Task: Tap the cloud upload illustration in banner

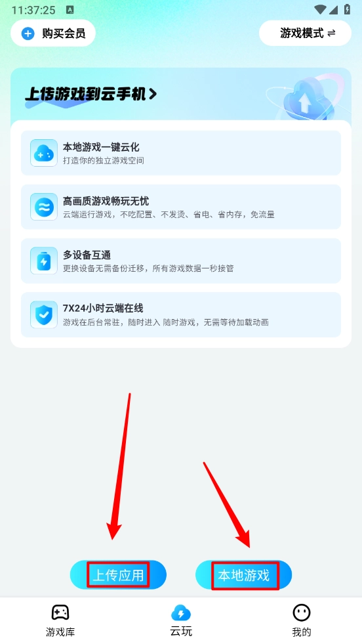Action: click(x=306, y=97)
